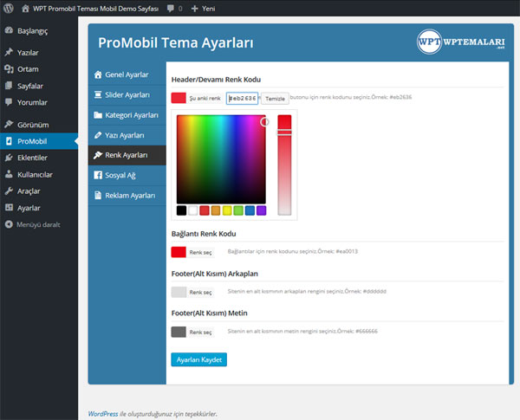Click the Ayarları Kaydet button

199,359
